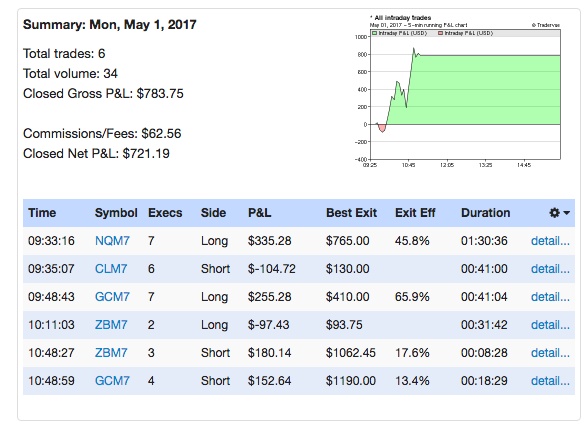Screen dimensions: 587x430
Task: Open the GCM7 Short trade symbol
Action: pyautogui.click(x=112, y=381)
